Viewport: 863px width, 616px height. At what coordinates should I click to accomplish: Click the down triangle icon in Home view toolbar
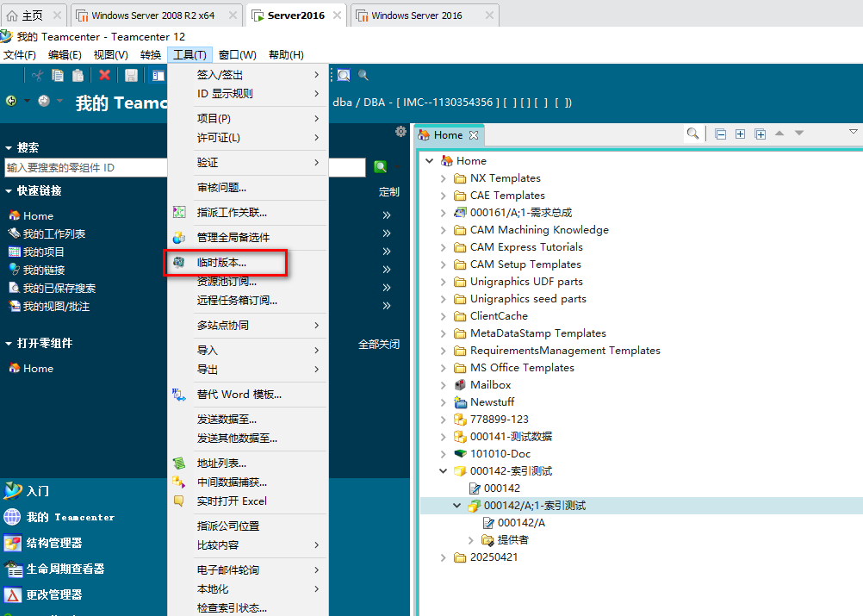click(799, 134)
